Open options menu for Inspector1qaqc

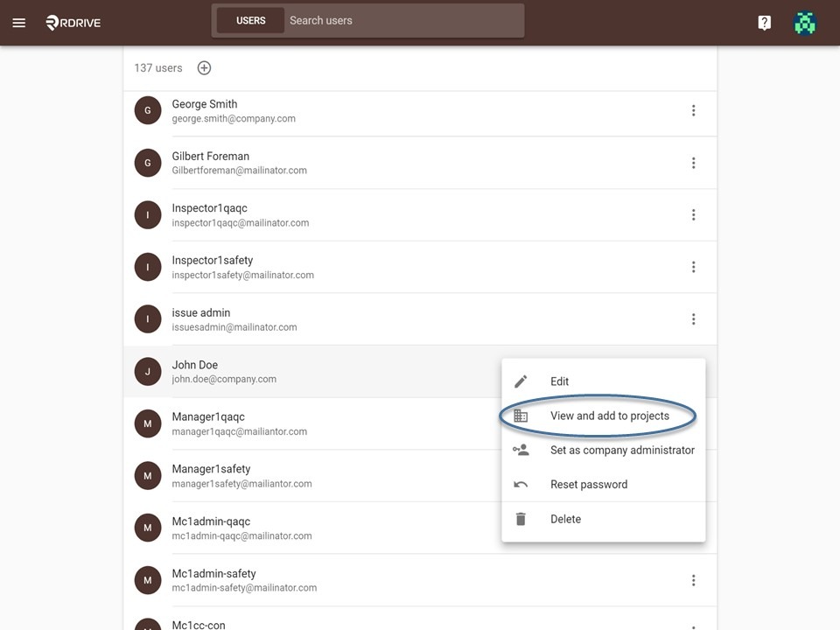[x=693, y=215]
